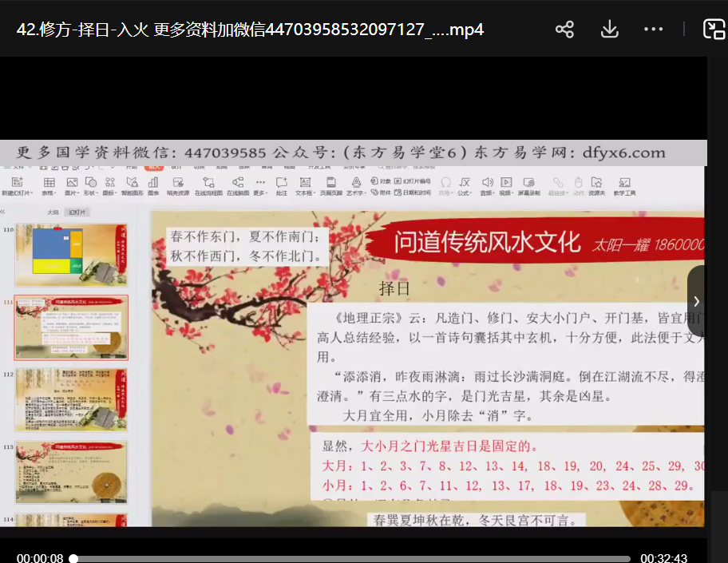This screenshot has height=563, width=728.
Task: Click the video progress bar to seek
Action: [351, 558]
